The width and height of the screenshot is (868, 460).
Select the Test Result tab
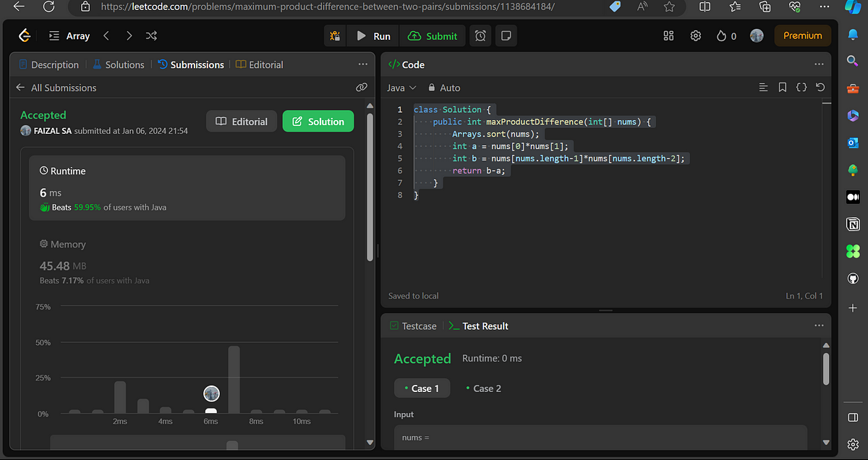point(478,326)
